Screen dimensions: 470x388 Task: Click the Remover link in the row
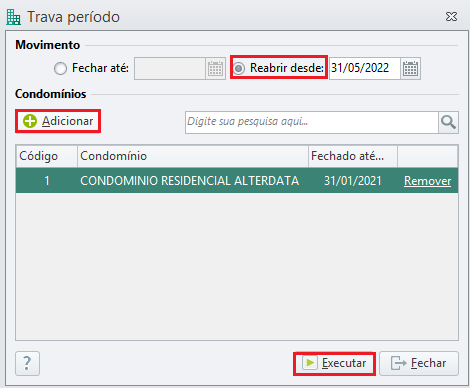tap(427, 181)
